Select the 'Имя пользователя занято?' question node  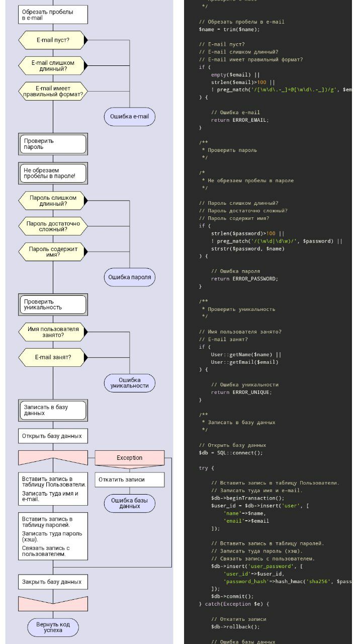tap(53, 332)
